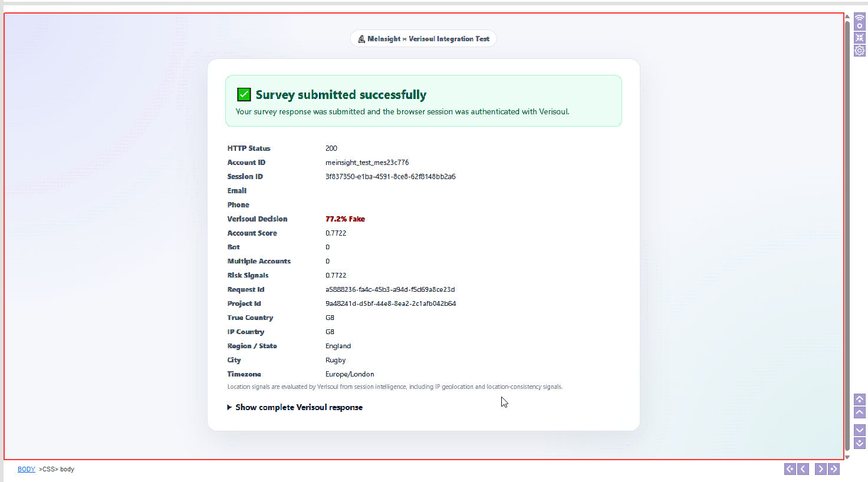Viewport: 868px width, 482px height.
Task: Click the up chevron with dot icon
Action: 860,399
